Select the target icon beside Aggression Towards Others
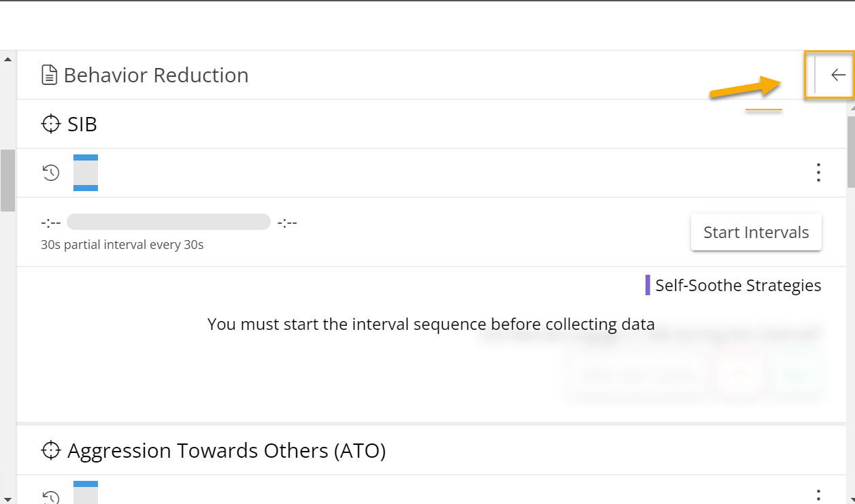Viewport: 855px width, 504px height. click(x=50, y=450)
